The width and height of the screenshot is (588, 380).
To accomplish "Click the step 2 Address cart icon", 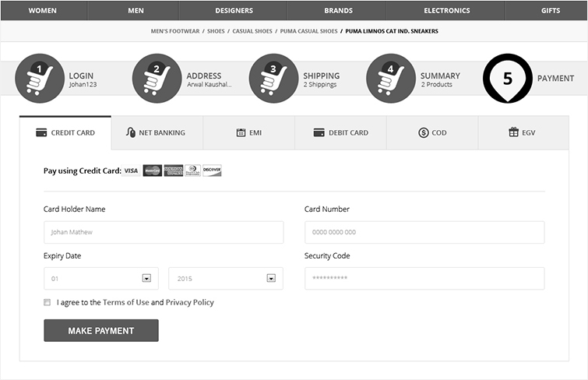I will tap(157, 79).
